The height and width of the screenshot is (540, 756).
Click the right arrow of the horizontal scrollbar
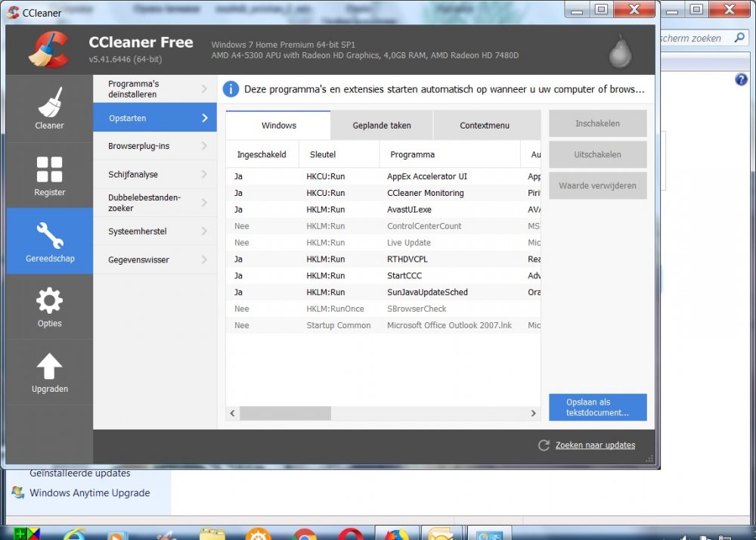(533, 414)
